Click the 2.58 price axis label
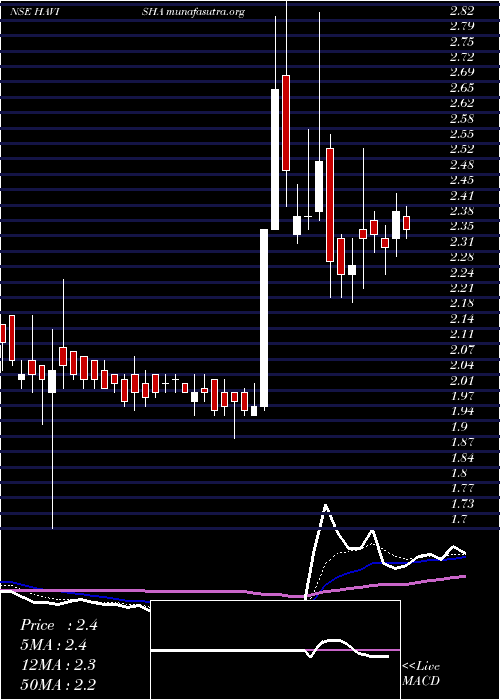The width and height of the screenshot is (500, 700). coord(462,119)
